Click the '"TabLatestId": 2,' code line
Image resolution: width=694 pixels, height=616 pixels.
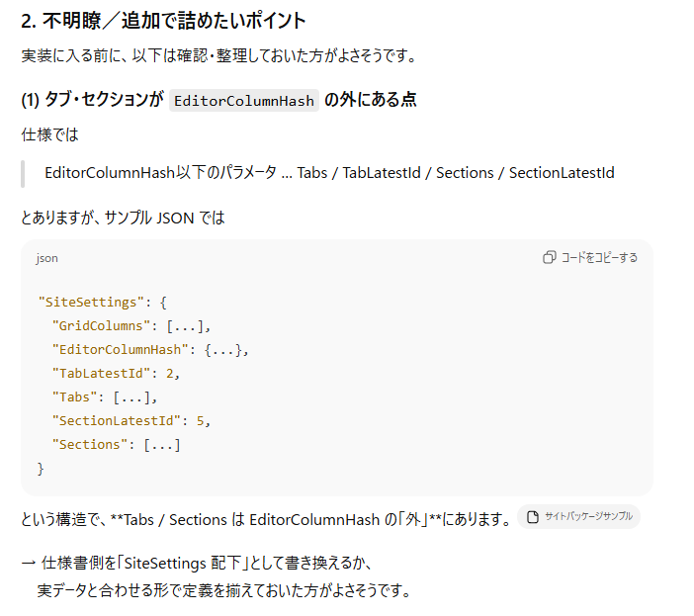tap(116, 374)
